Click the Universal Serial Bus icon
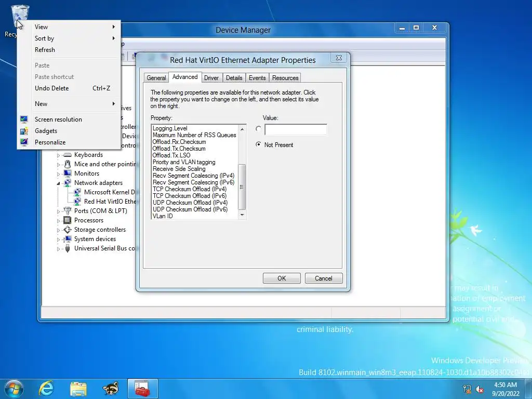Screen dimensions: 532x399 point(68,248)
